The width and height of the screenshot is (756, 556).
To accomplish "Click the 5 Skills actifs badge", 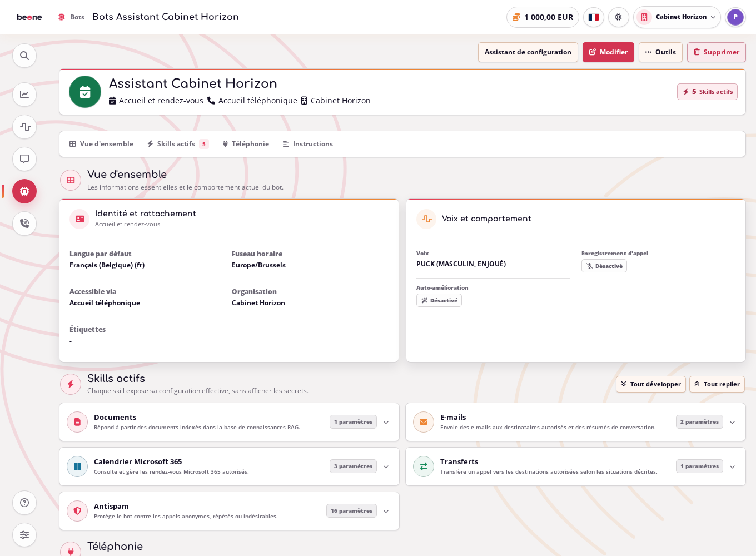I will [x=707, y=92].
